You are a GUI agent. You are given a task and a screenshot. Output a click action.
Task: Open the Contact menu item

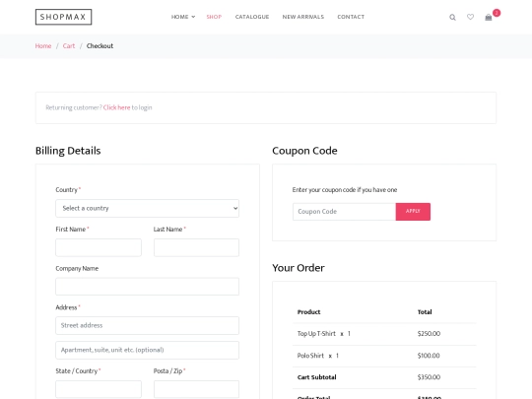click(x=351, y=17)
